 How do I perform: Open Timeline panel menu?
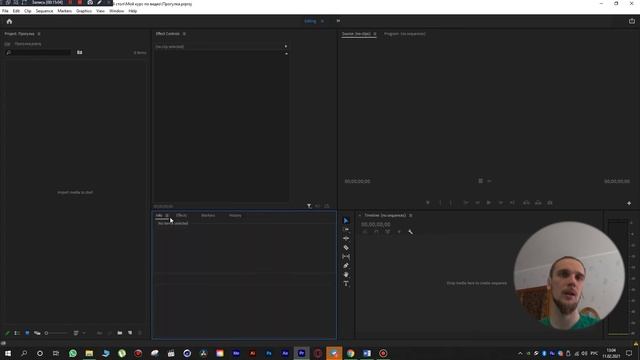[411, 216]
